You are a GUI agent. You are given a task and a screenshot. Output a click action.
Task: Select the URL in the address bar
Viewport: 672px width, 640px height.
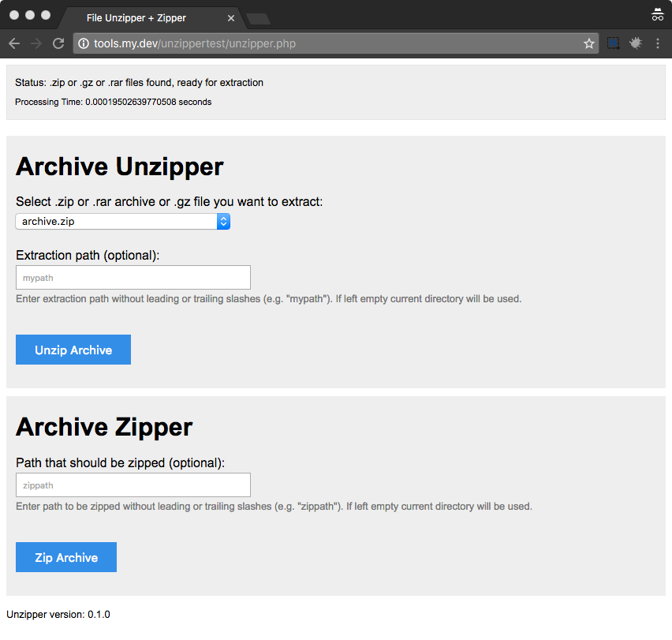click(237, 43)
